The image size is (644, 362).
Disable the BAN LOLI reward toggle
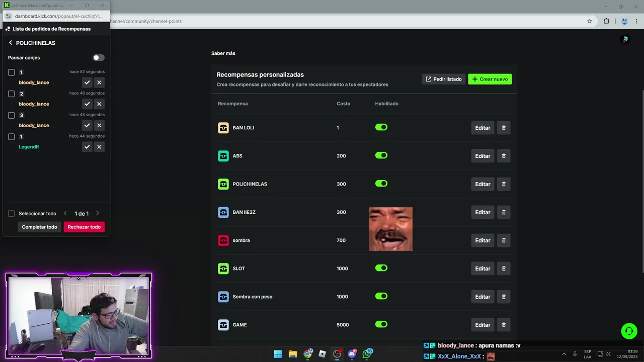(x=381, y=127)
